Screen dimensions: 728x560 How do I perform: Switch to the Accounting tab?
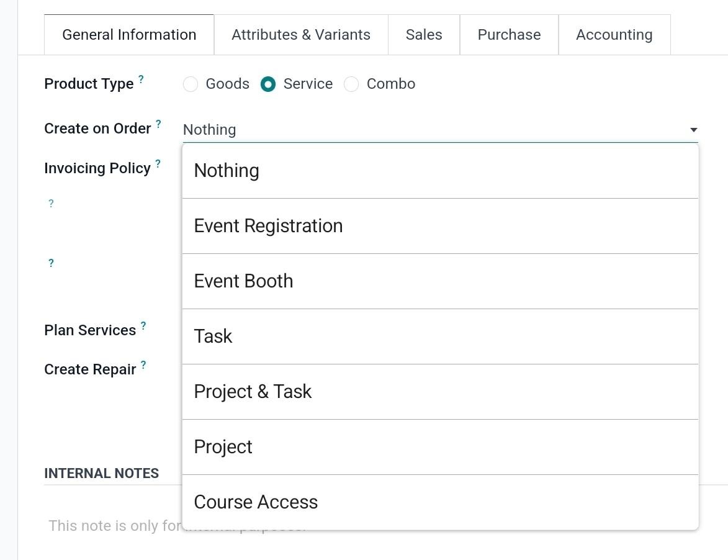click(x=614, y=35)
